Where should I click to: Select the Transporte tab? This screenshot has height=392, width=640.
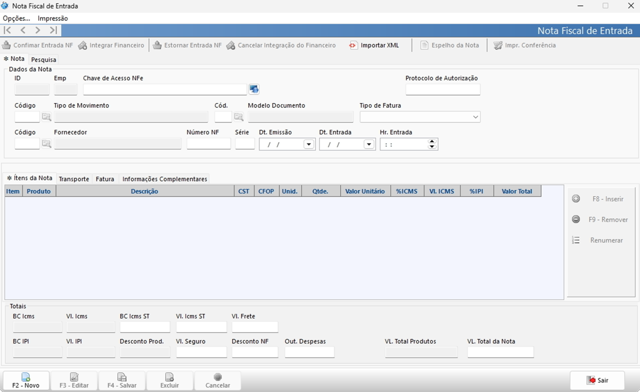(x=74, y=179)
